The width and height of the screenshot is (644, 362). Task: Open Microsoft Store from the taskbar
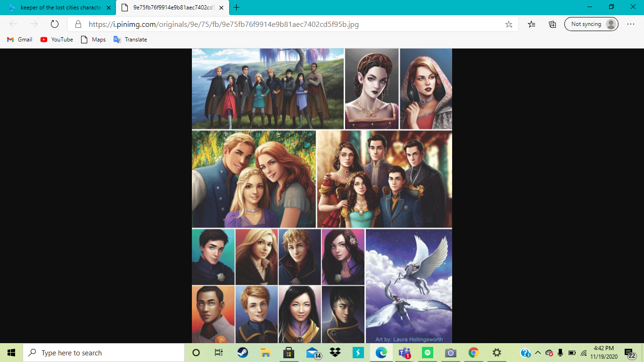tap(289, 353)
